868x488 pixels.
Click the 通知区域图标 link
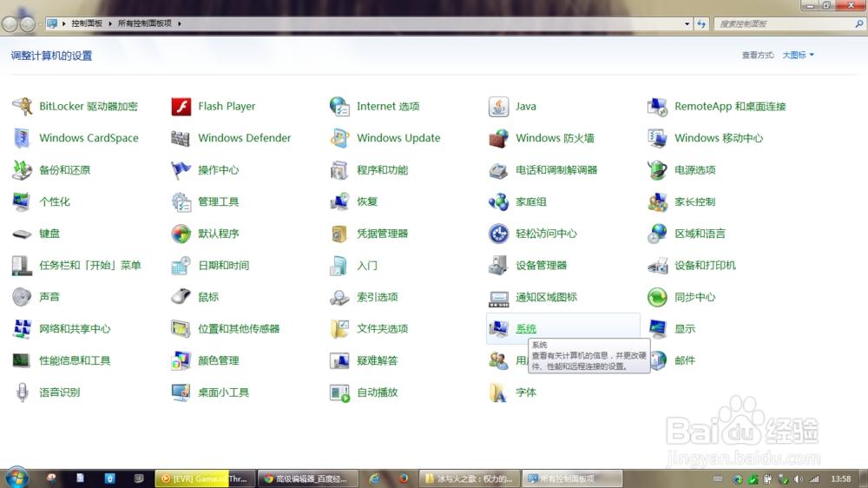coord(546,297)
